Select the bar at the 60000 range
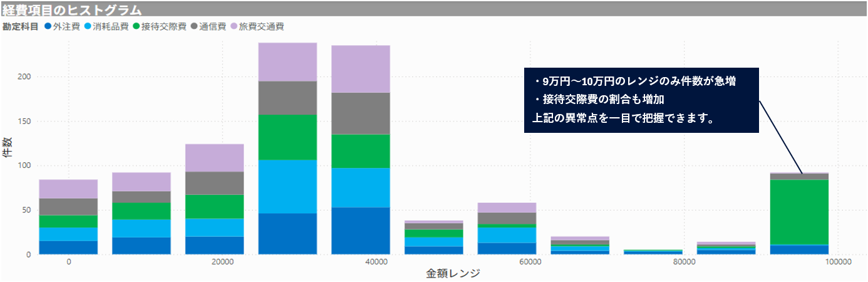The width and height of the screenshot is (868, 282). 507,229
